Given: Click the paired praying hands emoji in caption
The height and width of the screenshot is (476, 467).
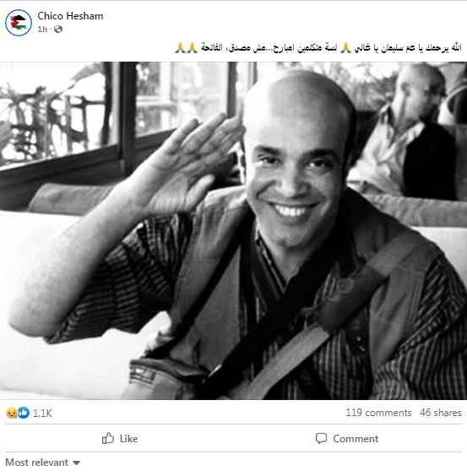Looking at the screenshot, I should pyautogui.click(x=186, y=48).
